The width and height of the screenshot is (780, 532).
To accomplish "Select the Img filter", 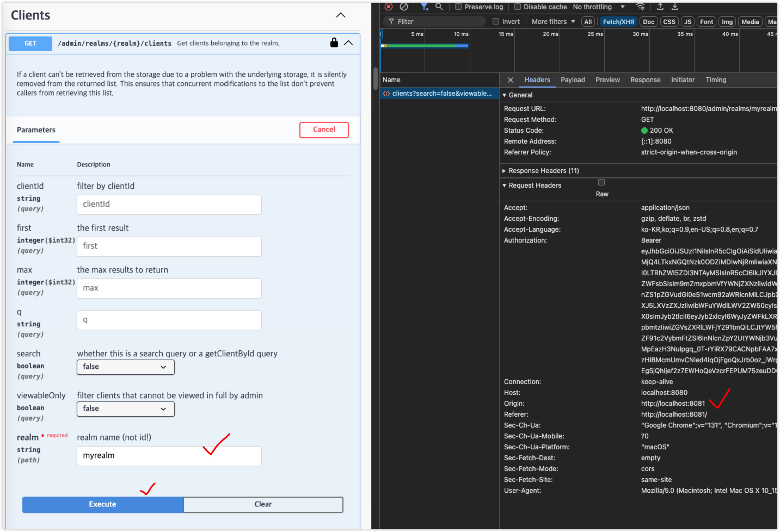I will 727,22.
